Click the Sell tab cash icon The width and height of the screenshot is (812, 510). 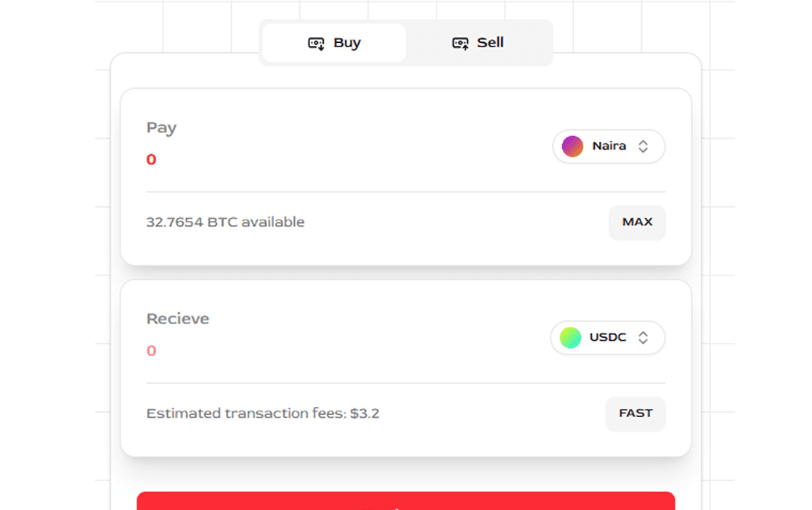tap(460, 44)
